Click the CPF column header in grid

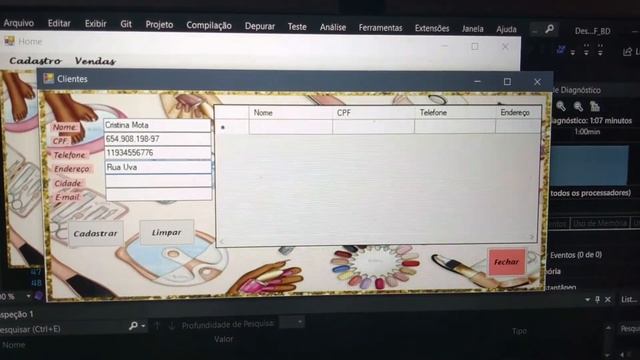point(373,113)
